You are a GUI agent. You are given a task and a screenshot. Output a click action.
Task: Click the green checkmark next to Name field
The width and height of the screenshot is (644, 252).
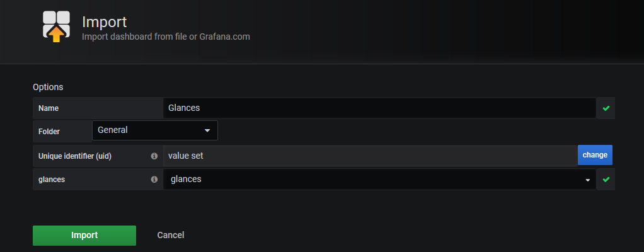click(606, 108)
